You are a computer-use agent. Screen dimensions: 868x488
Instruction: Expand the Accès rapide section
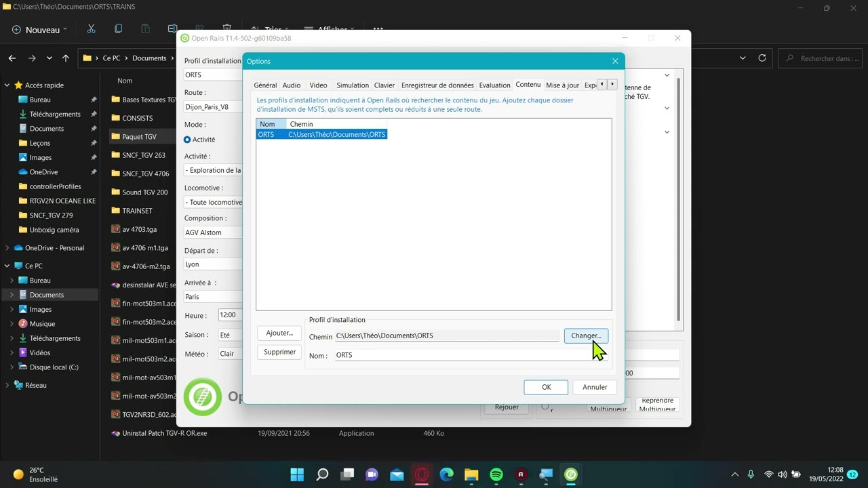[x=7, y=85]
